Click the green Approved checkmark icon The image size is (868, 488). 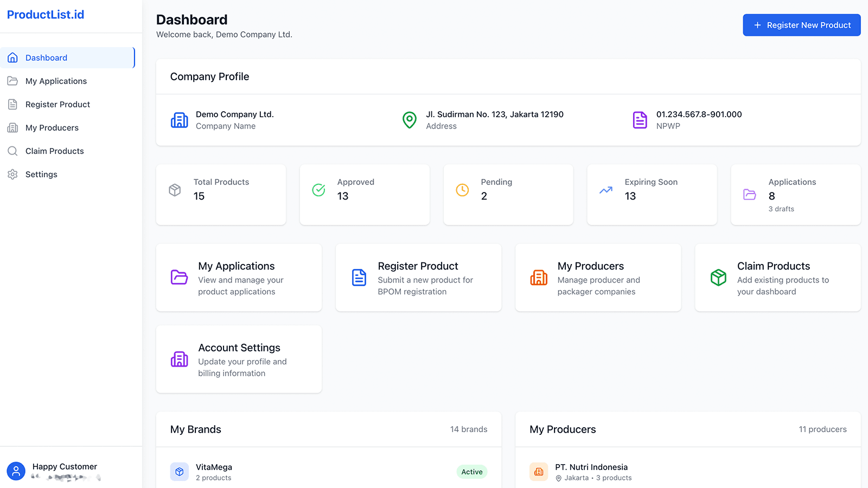(318, 190)
